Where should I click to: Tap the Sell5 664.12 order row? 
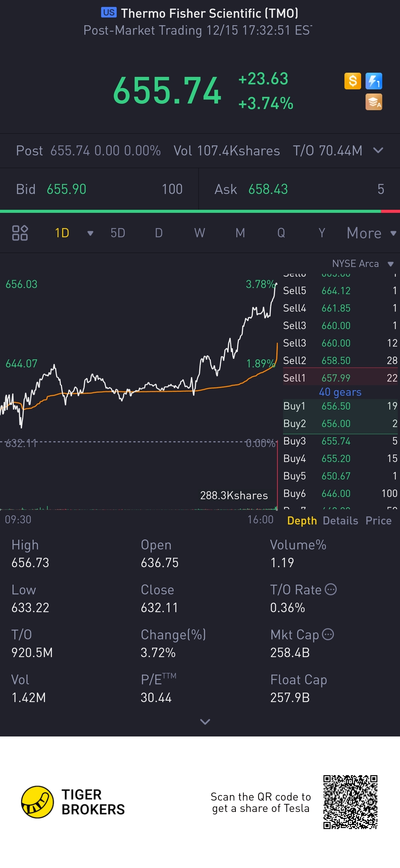340,291
